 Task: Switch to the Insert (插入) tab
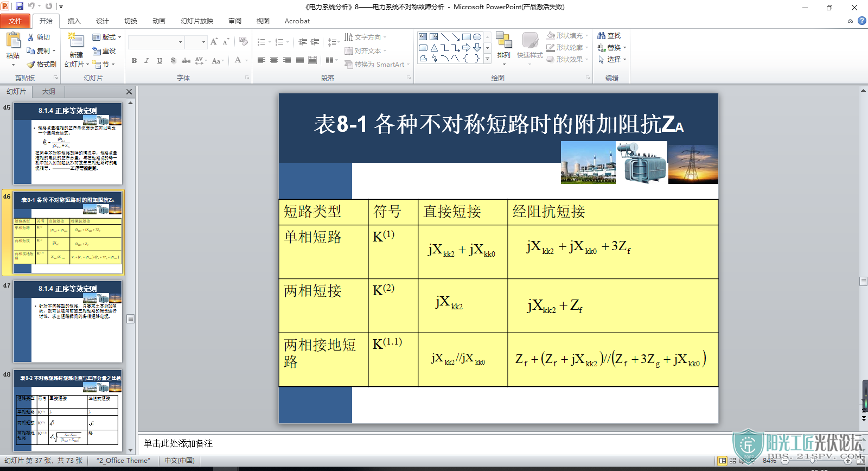pyautogui.click(x=74, y=21)
